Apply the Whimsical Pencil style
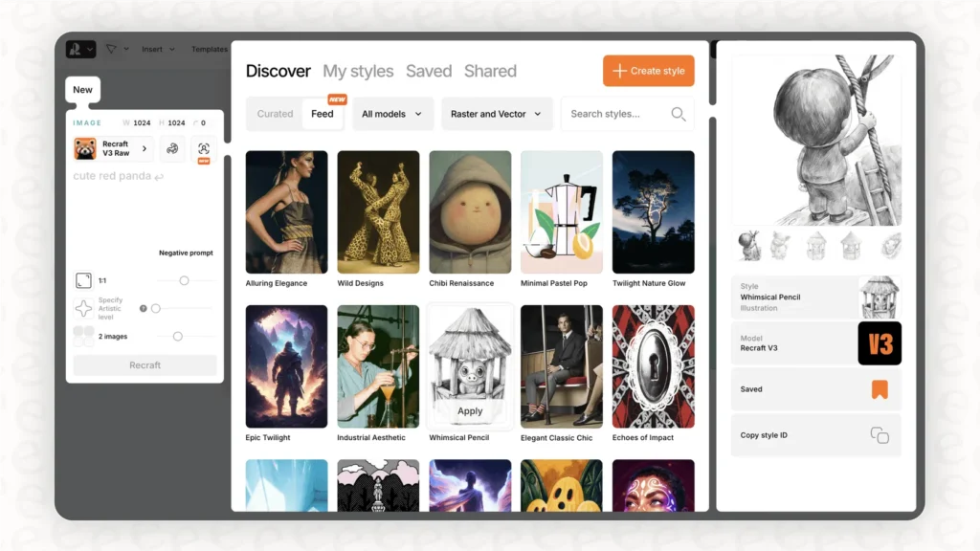The width and height of the screenshot is (980, 551). point(470,411)
